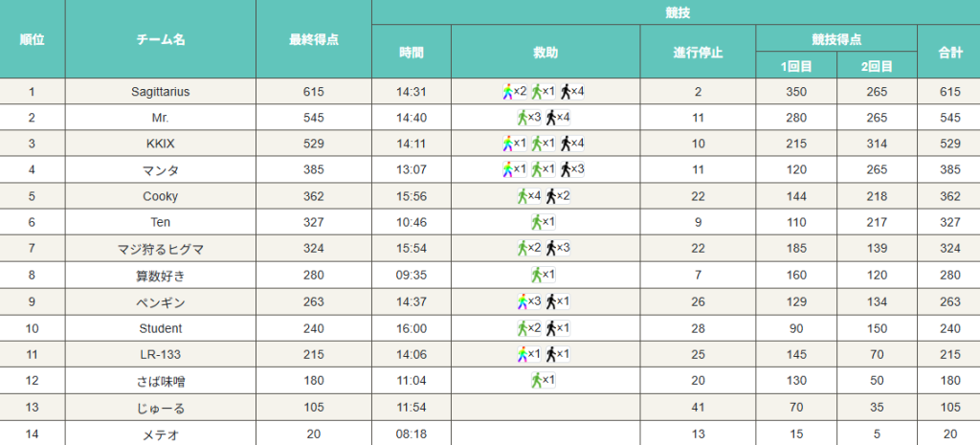This screenshot has height=445, width=980.
Task: Click the green walker icon in Cooky row
Action: point(523,196)
